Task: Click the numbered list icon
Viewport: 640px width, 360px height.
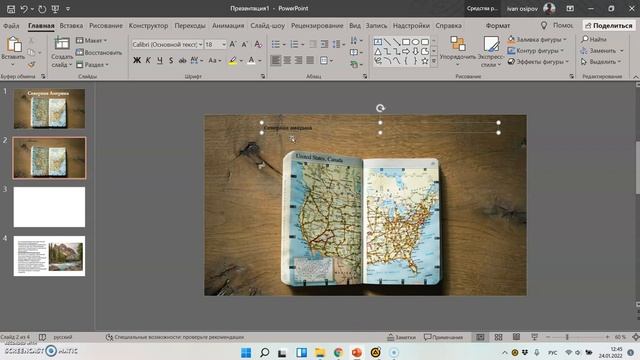Action: pos(294,44)
